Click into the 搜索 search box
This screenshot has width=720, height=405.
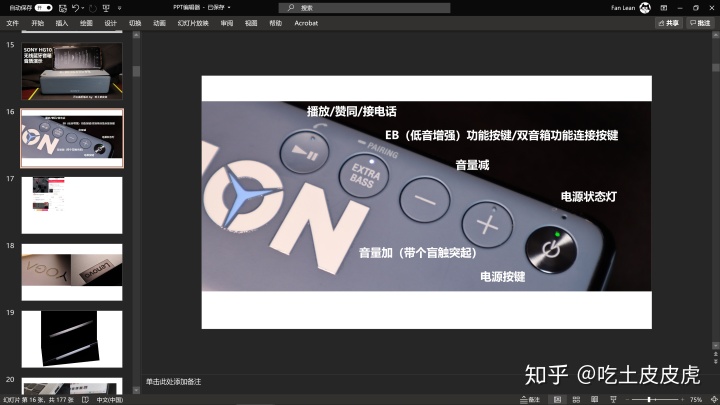point(364,8)
